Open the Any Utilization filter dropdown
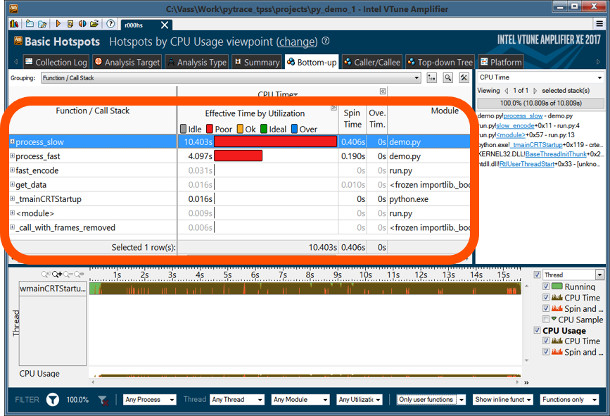Image resolution: width=610 pixels, height=416 pixels. (x=360, y=400)
